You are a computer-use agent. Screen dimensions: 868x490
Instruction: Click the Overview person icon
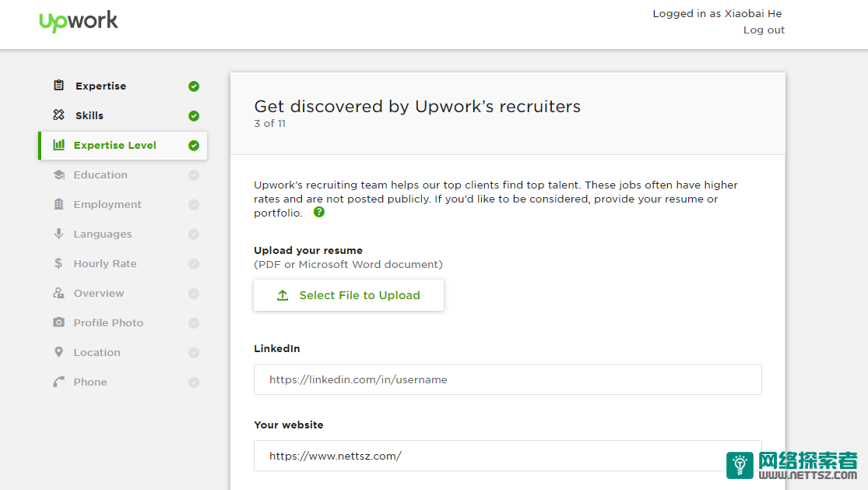tap(58, 293)
